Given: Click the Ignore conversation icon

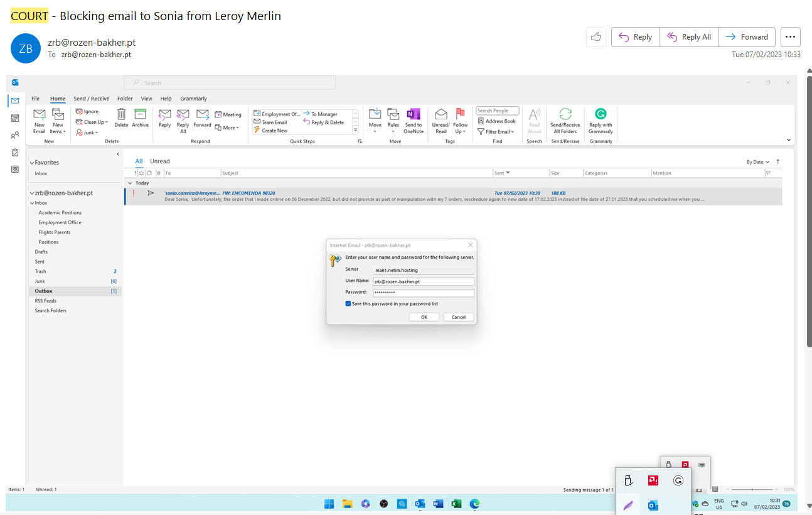Looking at the screenshot, I should pyautogui.click(x=87, y=112).
